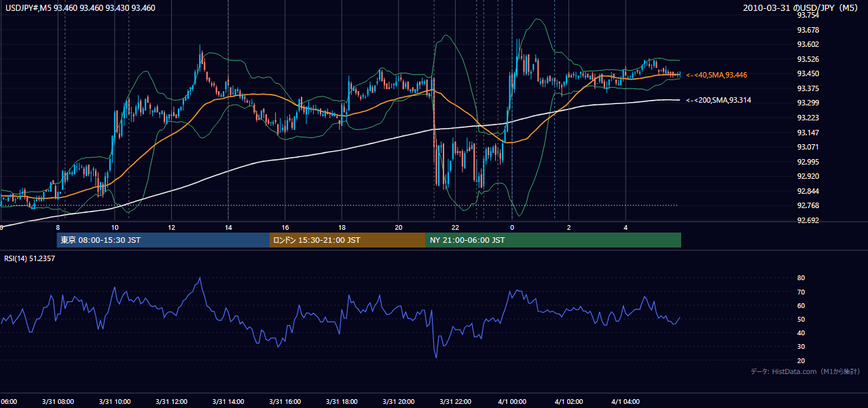Click the 4/1 04:00 date label
Image resolution: width=868 pixels, height=408 pixels.
click(x=626, y=402)
